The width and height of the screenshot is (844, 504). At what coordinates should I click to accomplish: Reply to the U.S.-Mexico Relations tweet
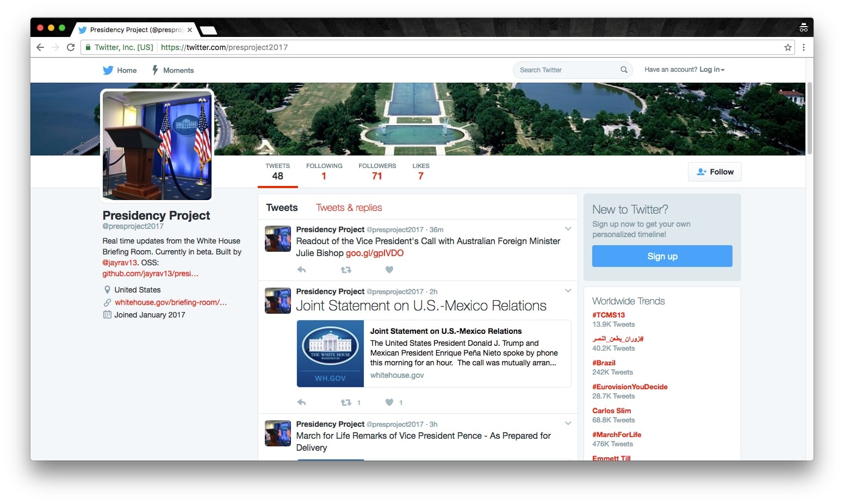point(302,402)
